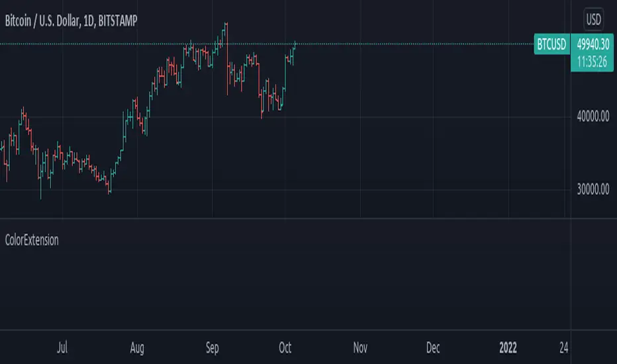The height and width of the screenshot is (364, 617).
Task: Click the BTCUSD symbol price tag
Action: (551, 45)
